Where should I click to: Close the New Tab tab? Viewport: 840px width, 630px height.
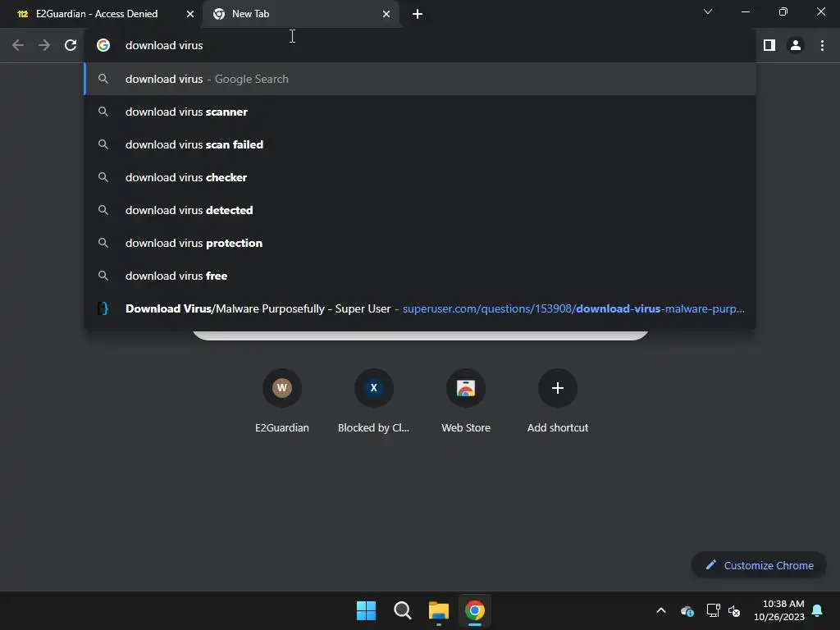386,14
